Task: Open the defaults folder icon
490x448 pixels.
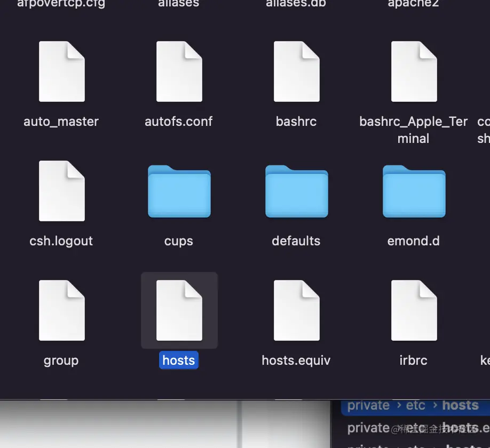Action: point(297,191)
